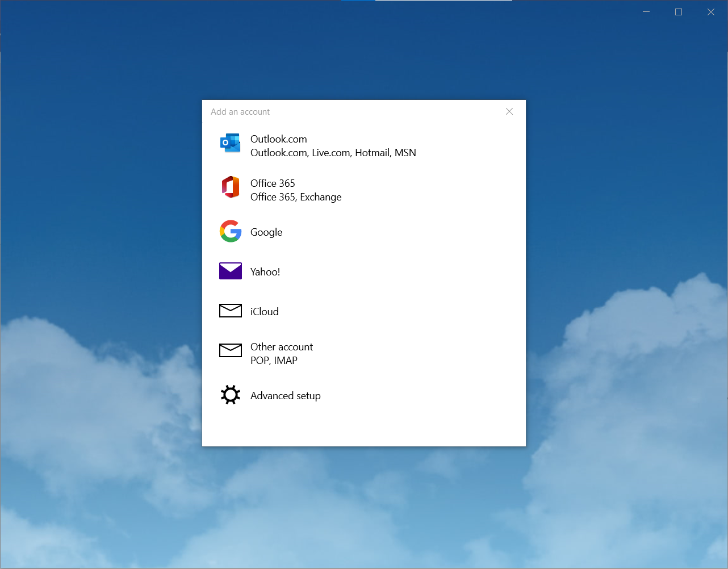
Task: Click the Outlook.com logo icon
Action: click(x=230, y=143)
